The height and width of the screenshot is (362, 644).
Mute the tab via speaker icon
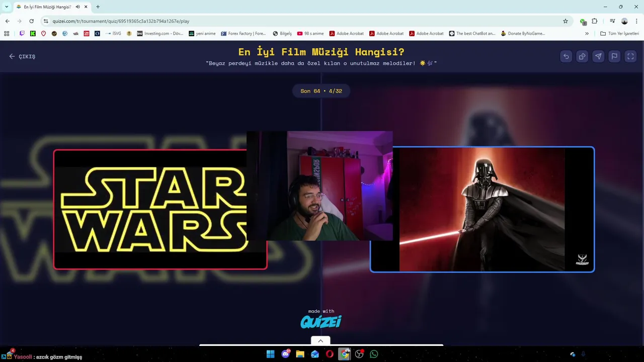coord(78,7)
